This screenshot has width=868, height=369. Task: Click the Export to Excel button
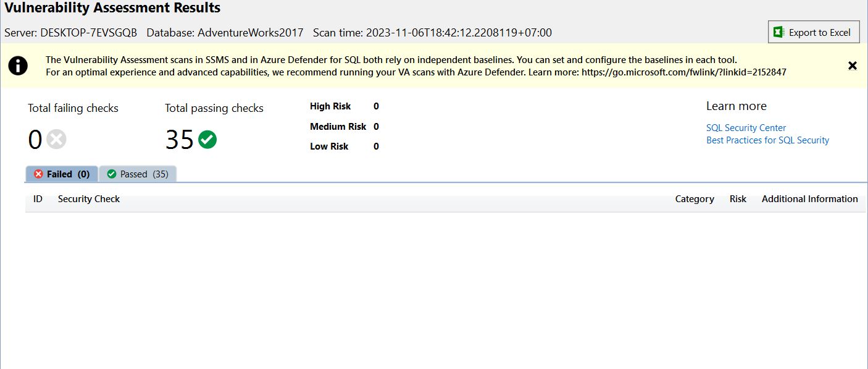point(814,32)
